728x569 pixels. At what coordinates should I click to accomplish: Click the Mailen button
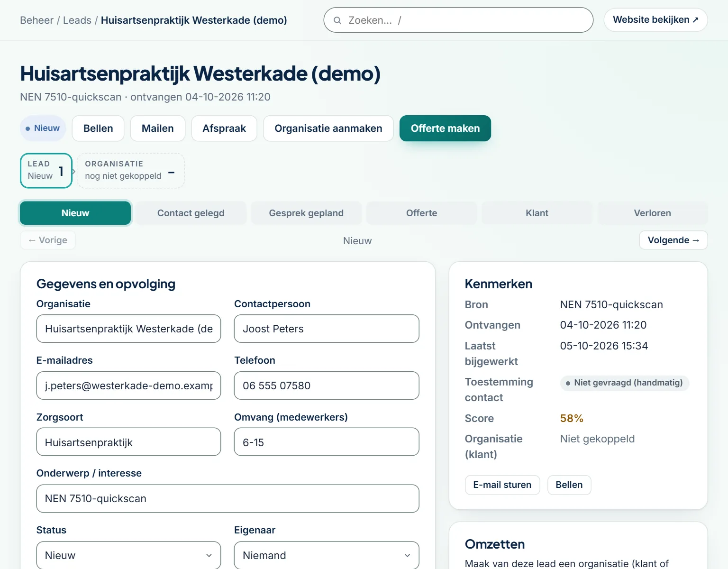pos(158,128)
